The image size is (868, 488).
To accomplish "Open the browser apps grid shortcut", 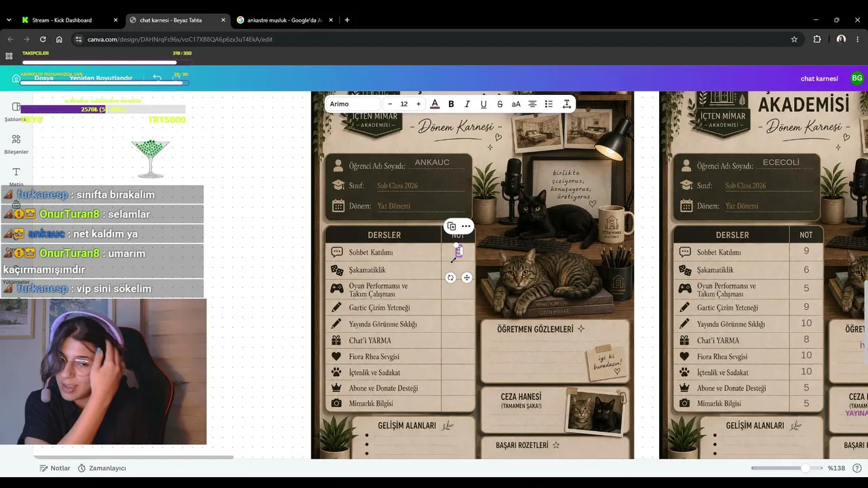I will coord(9,56).
